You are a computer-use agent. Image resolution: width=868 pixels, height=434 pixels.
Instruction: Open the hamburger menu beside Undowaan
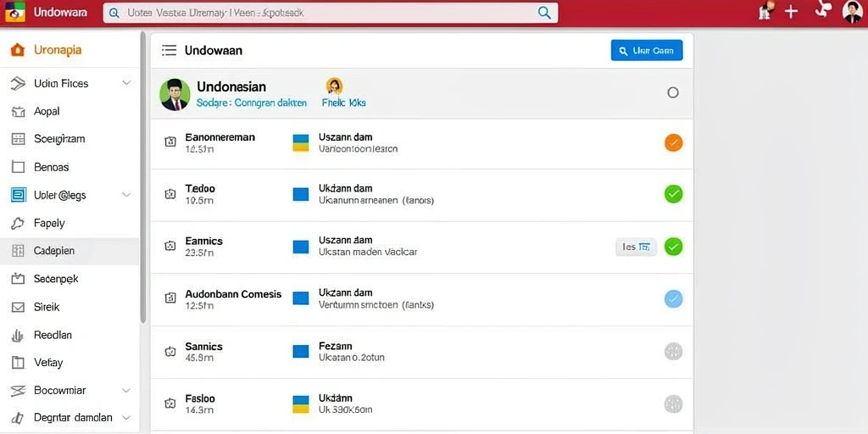coord(169,50)
